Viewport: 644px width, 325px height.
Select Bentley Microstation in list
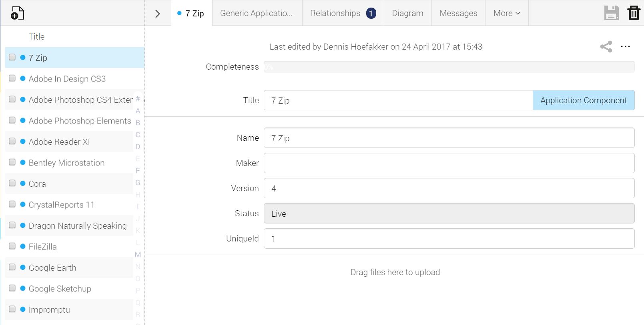[x=66, y=163]
